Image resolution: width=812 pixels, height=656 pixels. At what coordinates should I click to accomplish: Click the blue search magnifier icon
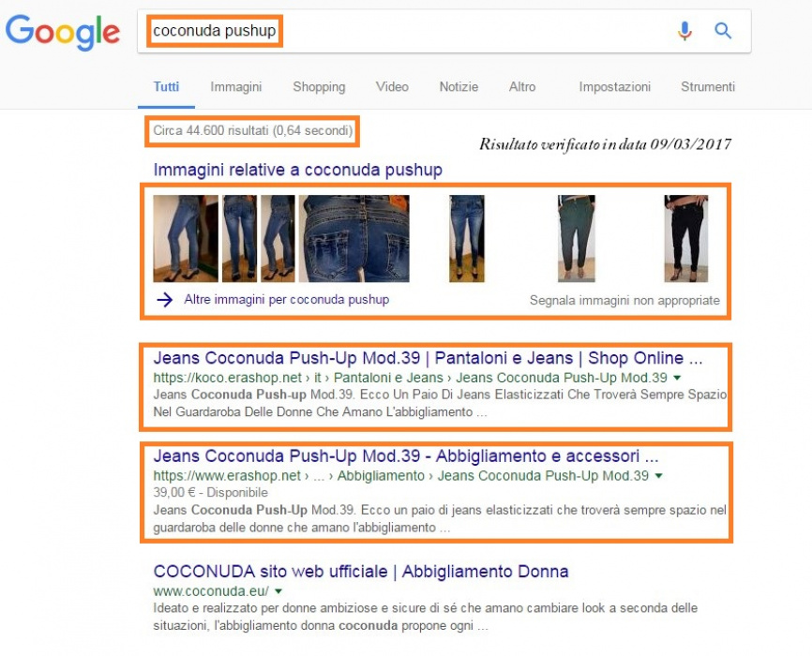click(723, 31)
